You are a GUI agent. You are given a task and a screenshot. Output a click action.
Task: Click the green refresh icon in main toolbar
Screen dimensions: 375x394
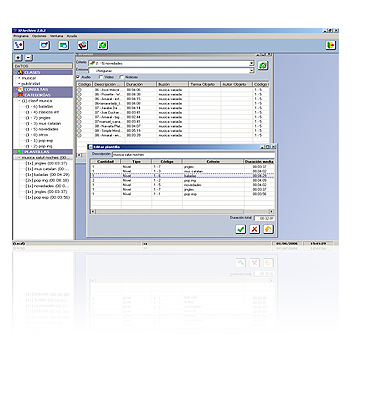pyautogui.click(x=102, y=45)
